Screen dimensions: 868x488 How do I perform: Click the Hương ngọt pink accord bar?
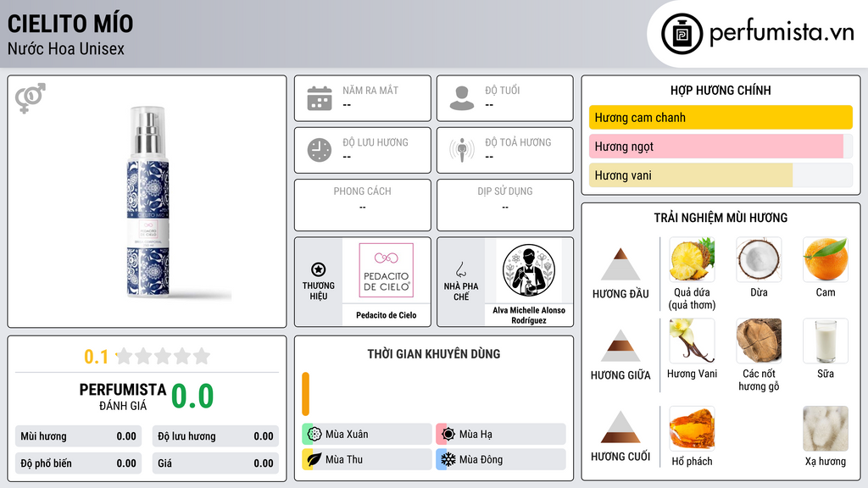[716, 146]
